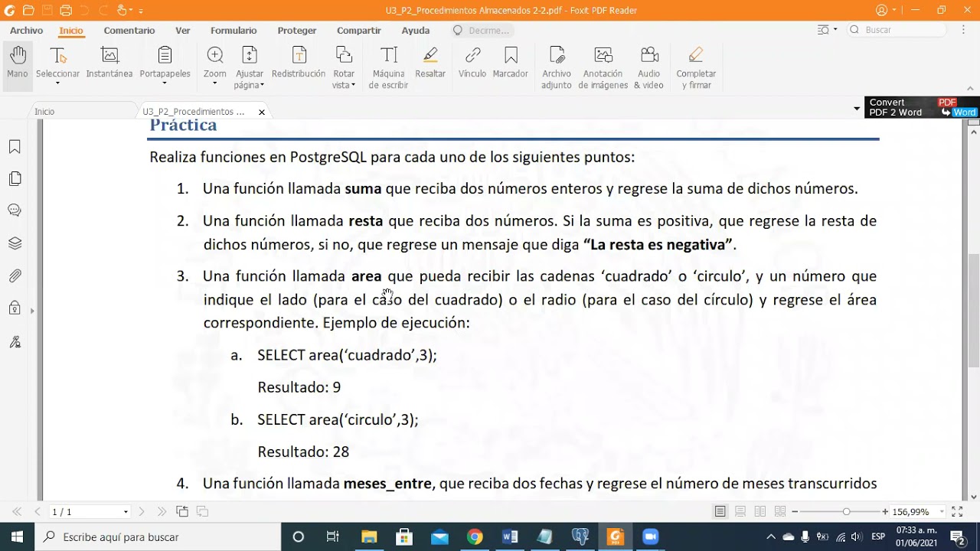Click the Convert PDF 2 Word banner

click(922, 107)
